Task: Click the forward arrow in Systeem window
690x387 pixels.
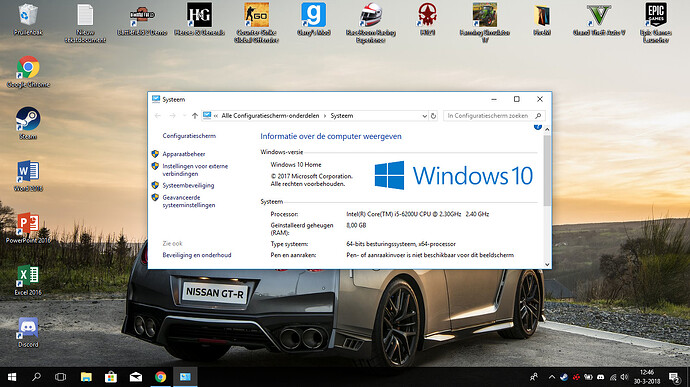Action: tap(172, 116)
